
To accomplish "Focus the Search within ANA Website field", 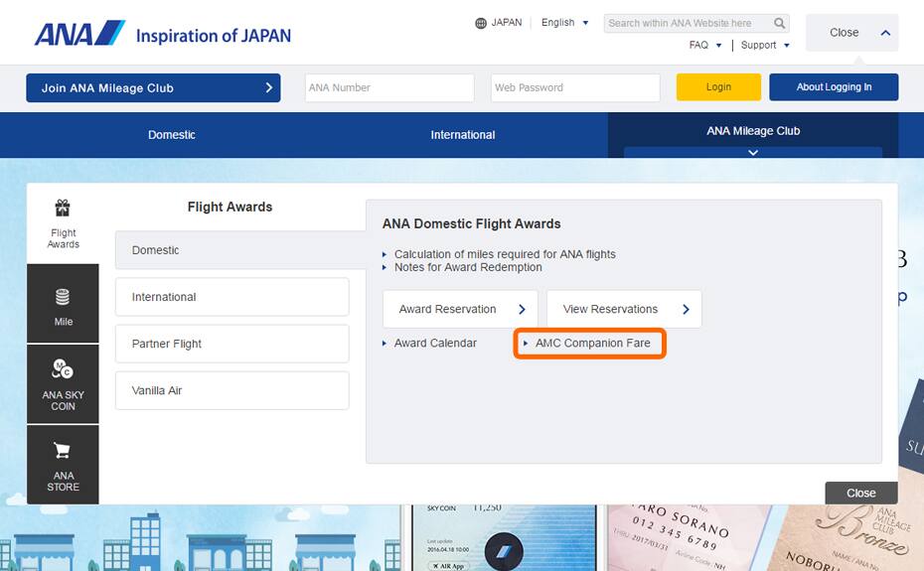I will pos(689,23).
